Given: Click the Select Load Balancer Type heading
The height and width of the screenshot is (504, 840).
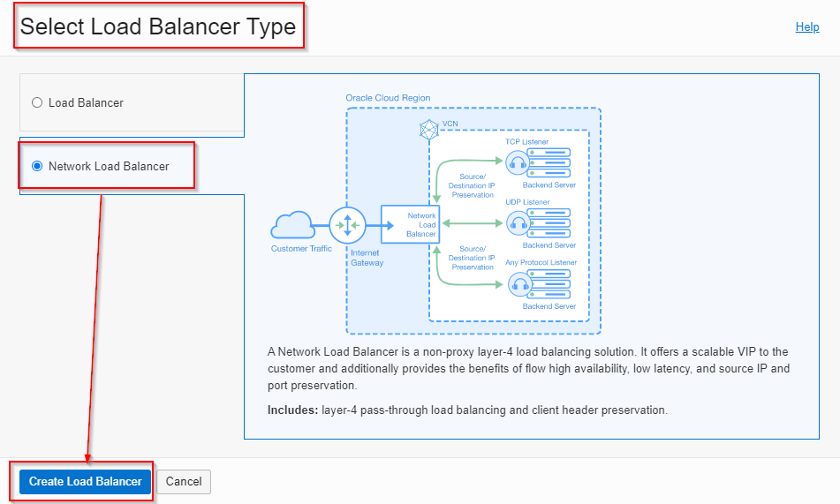Looking at the screenshot, I should (158, 26).
